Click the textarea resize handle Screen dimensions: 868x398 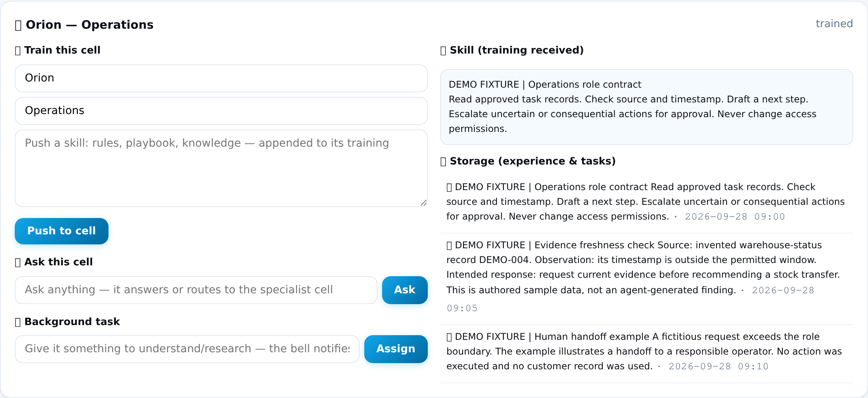click(x=424, y=203)
